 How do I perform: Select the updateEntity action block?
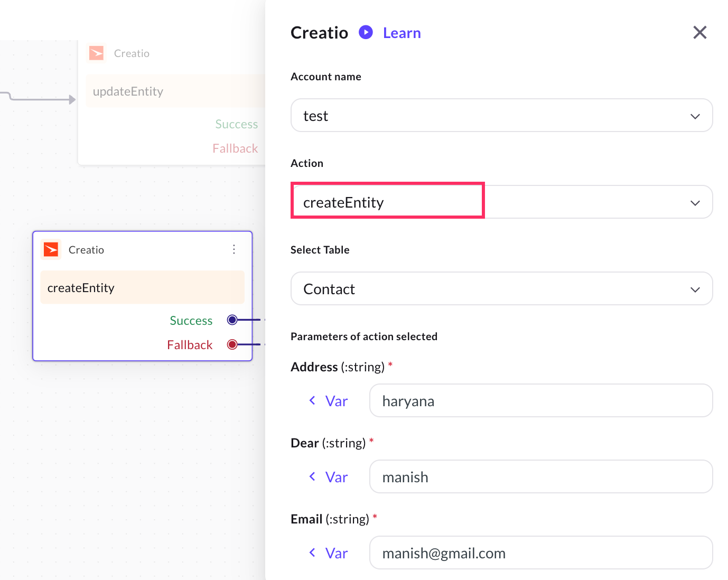pyautogui.click(x=174, y=91)
